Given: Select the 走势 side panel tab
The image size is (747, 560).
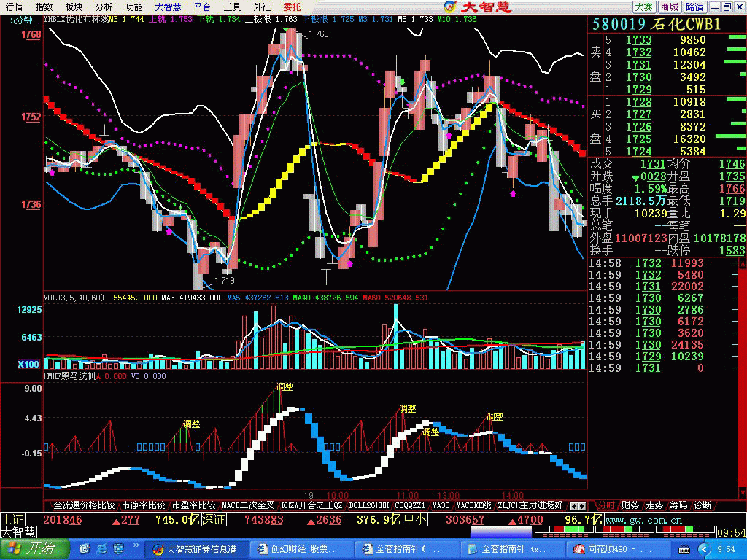Looking at the screenshot, I should pos(654,505).
